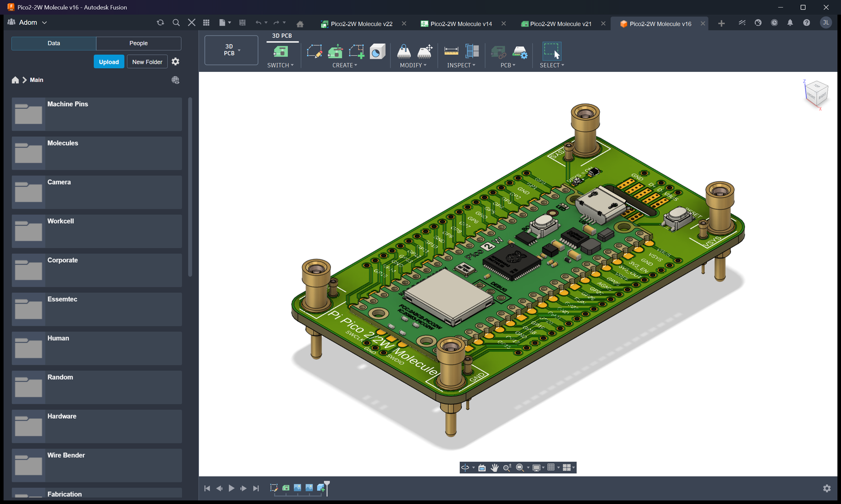841x504 pixels.
Task: Click the timeline play button
Action: coord(231,488)
